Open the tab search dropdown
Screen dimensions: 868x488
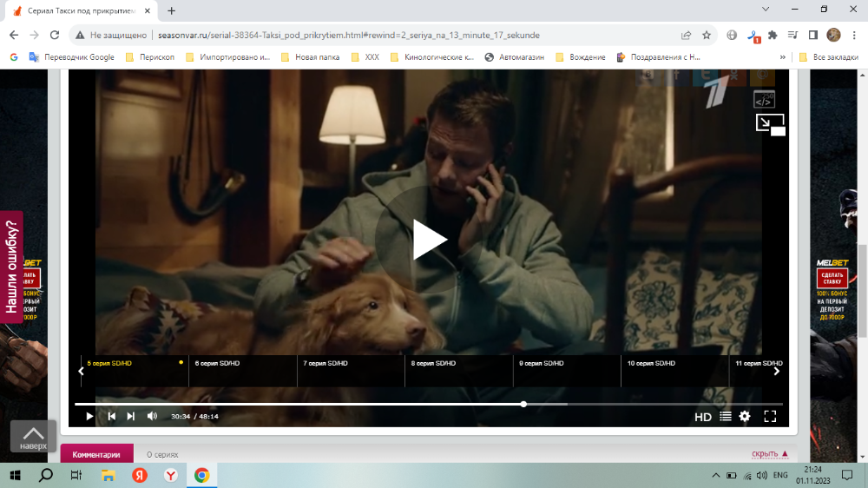coord(766,10)
